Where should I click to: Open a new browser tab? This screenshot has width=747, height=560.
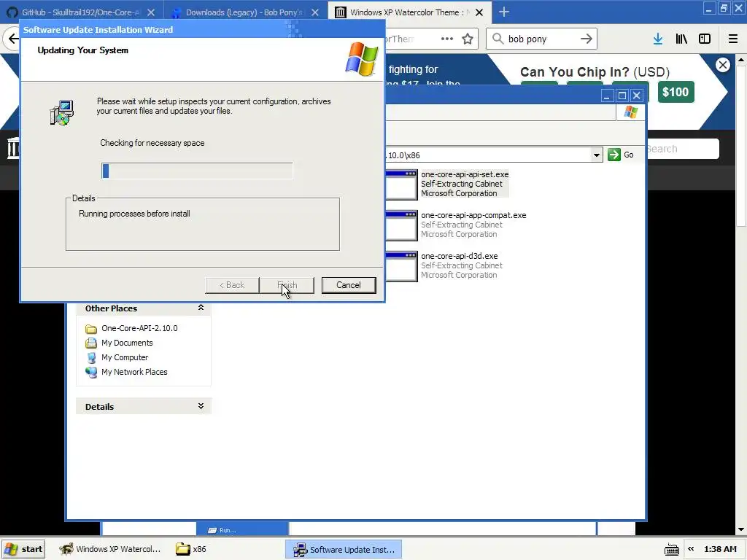[503, 12]
